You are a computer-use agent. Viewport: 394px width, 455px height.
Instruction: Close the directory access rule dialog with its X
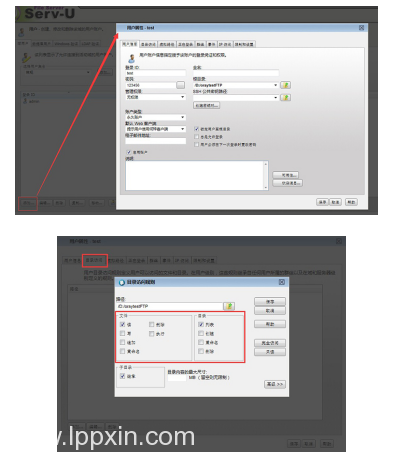282,282
